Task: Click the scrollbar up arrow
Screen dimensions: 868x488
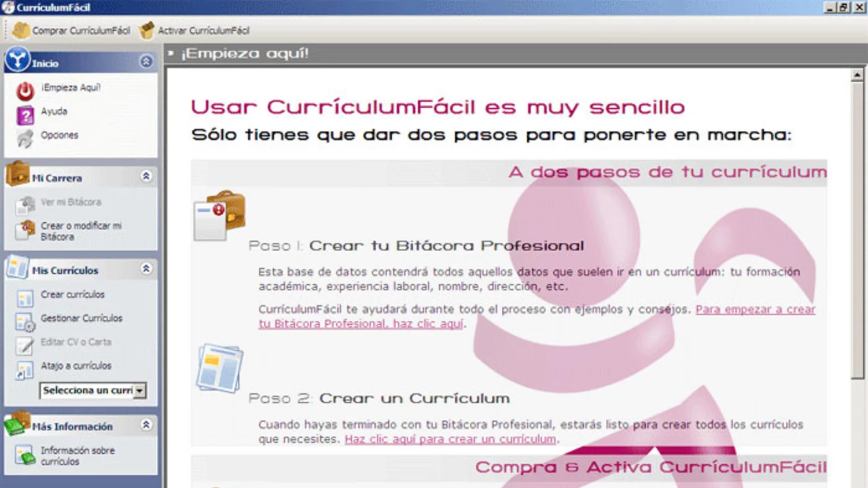Action: (x=857, y=75)
